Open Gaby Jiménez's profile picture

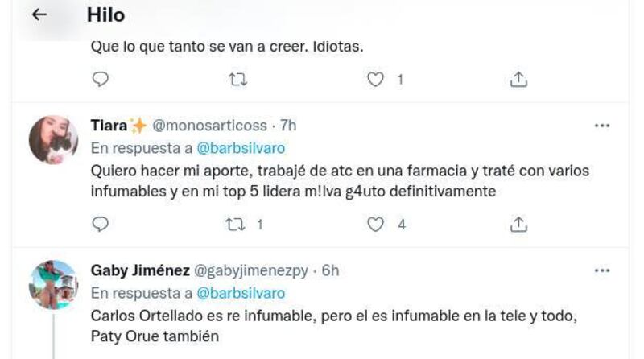(x=53, y=284)
